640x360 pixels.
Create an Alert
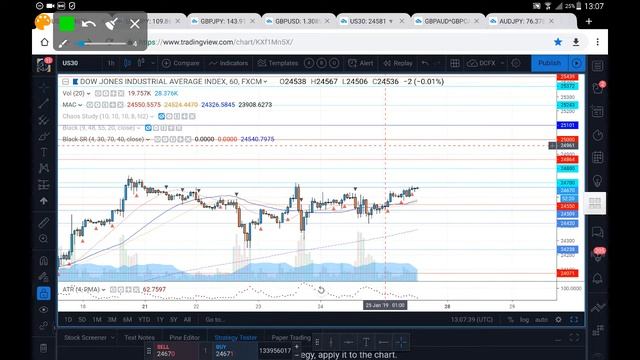point(361,63)
